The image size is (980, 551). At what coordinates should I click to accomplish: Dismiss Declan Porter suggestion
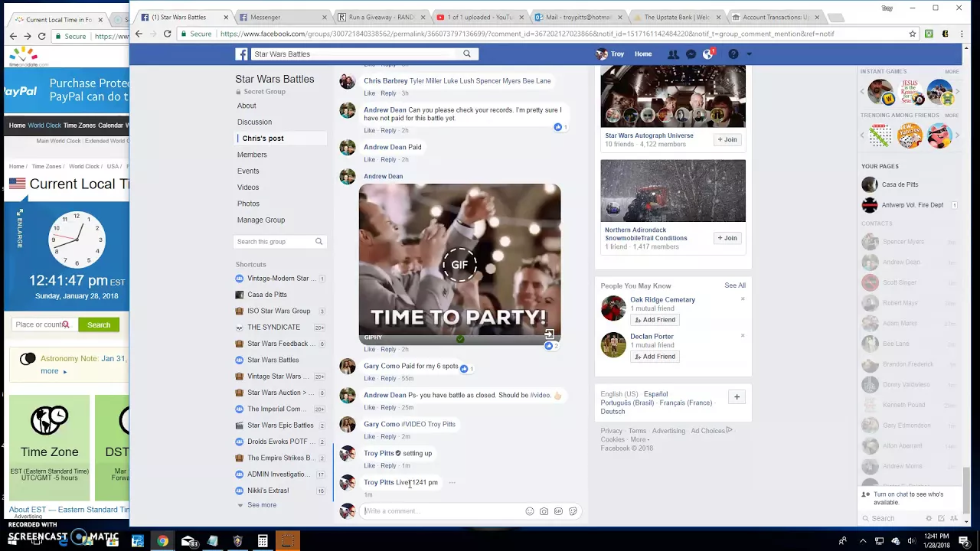pyautogui.click(x=742, y=336)
